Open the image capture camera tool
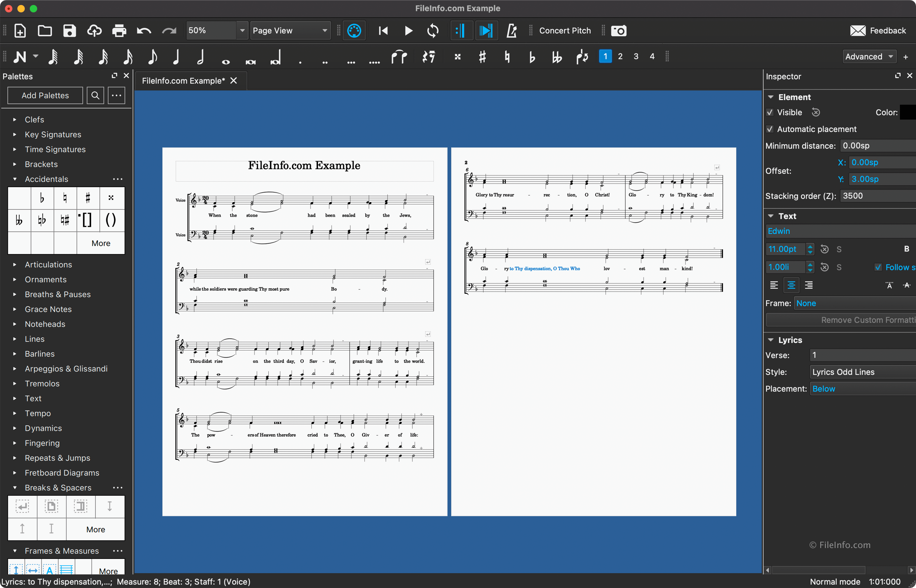 pos(618,31)
